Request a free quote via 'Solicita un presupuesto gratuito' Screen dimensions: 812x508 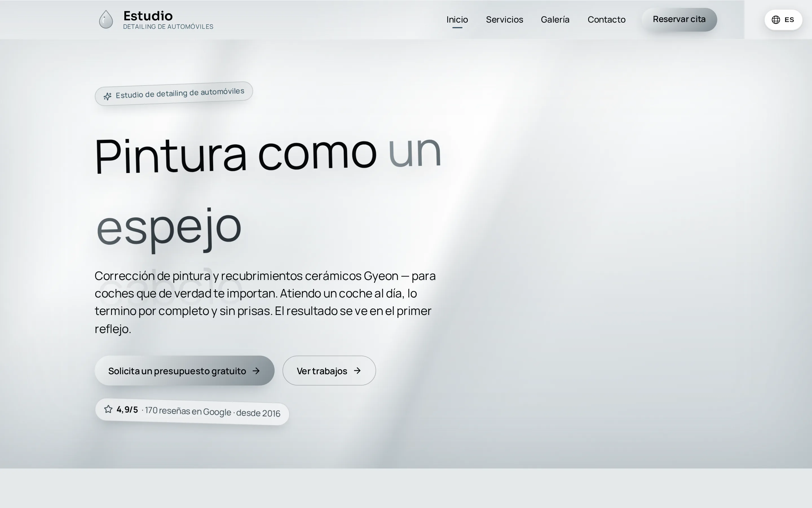185,371
